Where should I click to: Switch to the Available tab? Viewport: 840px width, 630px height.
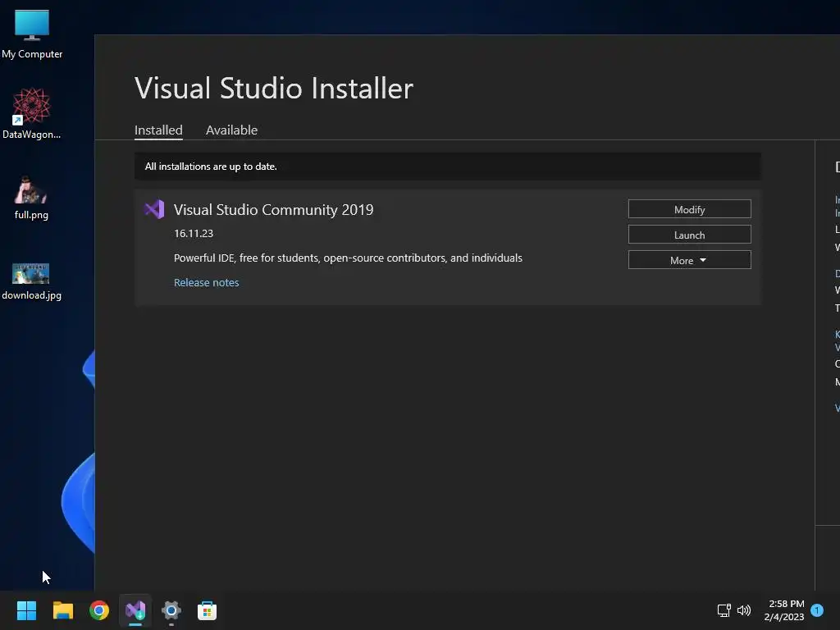point(231,130)
